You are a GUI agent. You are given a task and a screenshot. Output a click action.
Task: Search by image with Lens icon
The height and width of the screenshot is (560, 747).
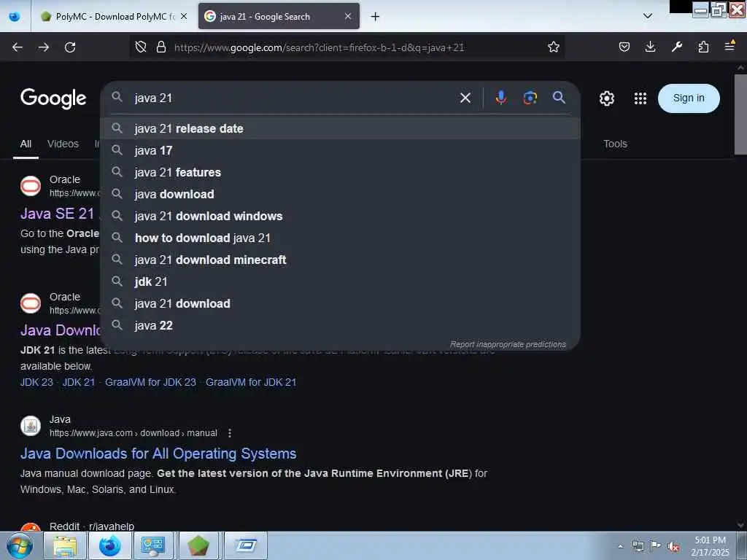(x=530, y=98)
